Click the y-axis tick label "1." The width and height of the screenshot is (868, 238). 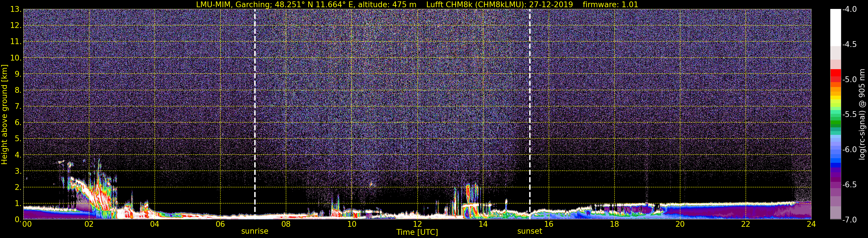(x=18, y=203)
